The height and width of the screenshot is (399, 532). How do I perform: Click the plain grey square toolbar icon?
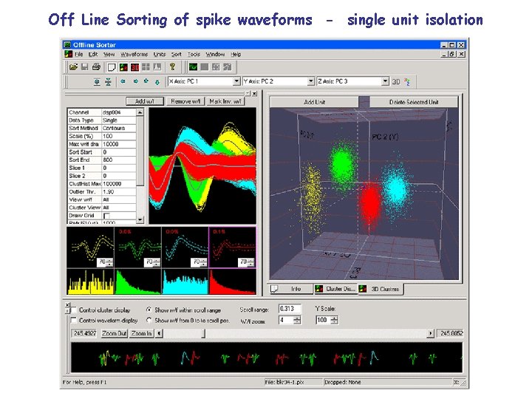204,67
